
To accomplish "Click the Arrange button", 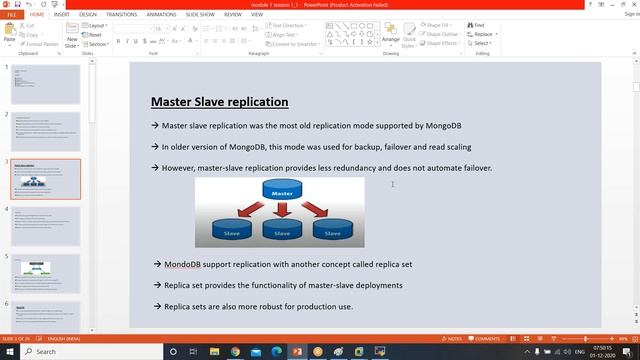I will click(x=391, y=33).
